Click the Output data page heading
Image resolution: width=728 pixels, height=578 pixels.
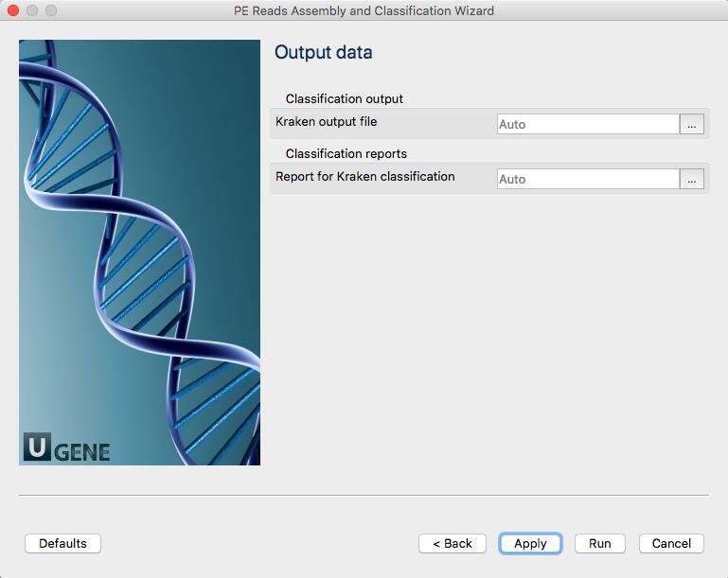coord(323,52)
